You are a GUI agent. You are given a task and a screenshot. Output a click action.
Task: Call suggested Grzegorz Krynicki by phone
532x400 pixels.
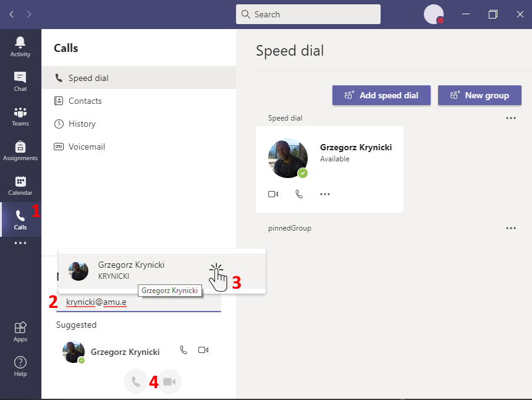184,350
